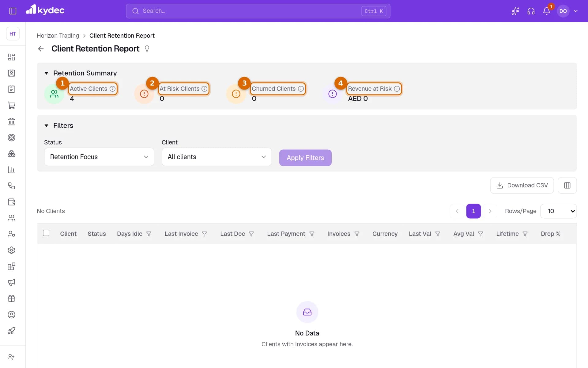Screen dimensions: 588x368
Task: Open the AI sparkle assistant icon
Action: (x=515, y=11)
